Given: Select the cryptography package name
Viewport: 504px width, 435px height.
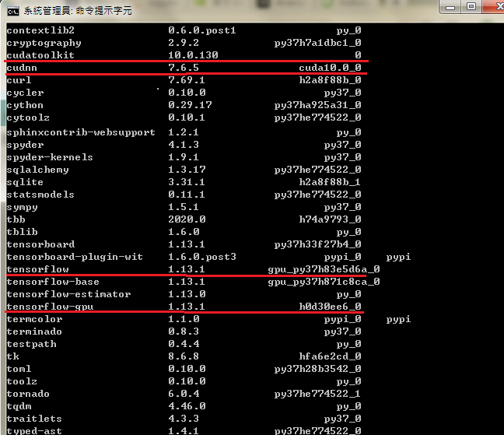Looking at the screenshot, I should pyautogui.click(x=44, y=43).
